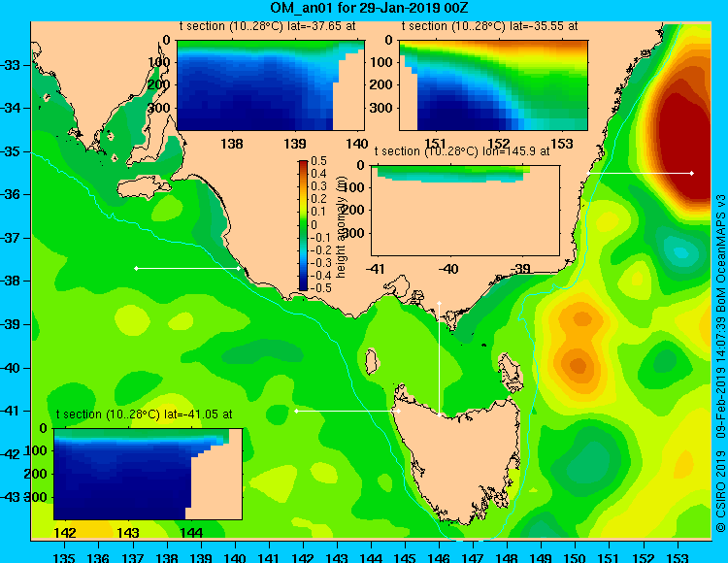728x563 pixels.
Task: Click the -33 latitude tick label
Action: pos(11,65)
